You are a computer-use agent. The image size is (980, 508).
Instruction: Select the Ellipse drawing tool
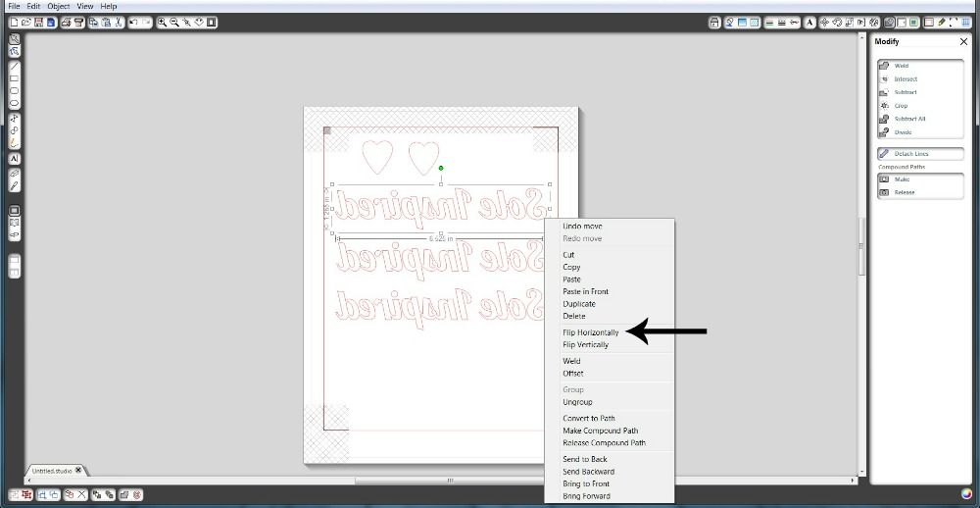pyautogui.click(x=15, y=103)
